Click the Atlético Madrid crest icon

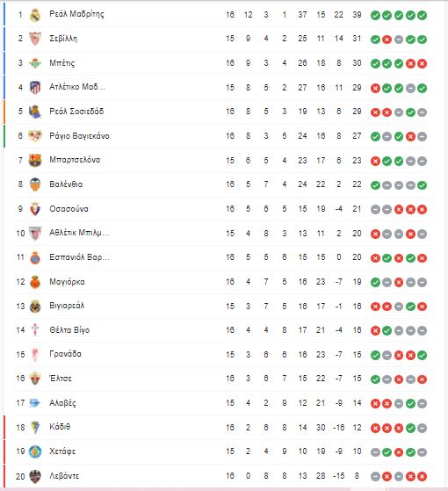pos(35,87)
